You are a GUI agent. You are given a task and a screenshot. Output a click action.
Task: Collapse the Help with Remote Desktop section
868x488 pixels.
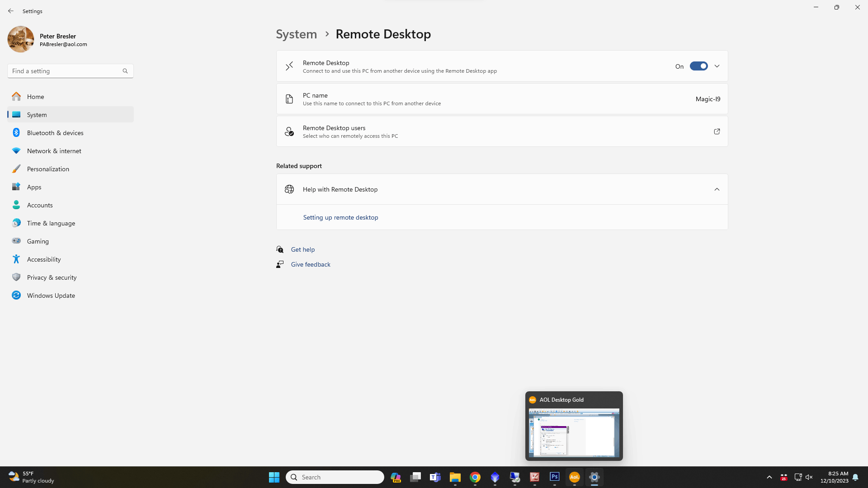point(717,189)
